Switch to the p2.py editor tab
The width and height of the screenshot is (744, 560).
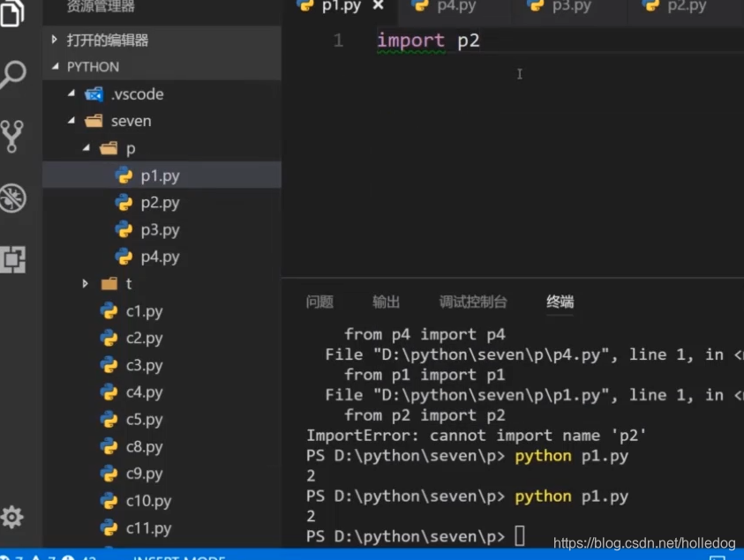686,6
